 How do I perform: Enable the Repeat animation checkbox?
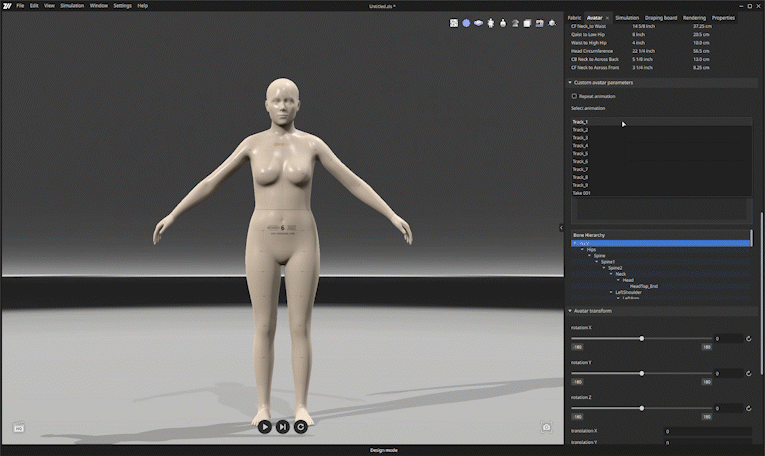coord(574,96)
